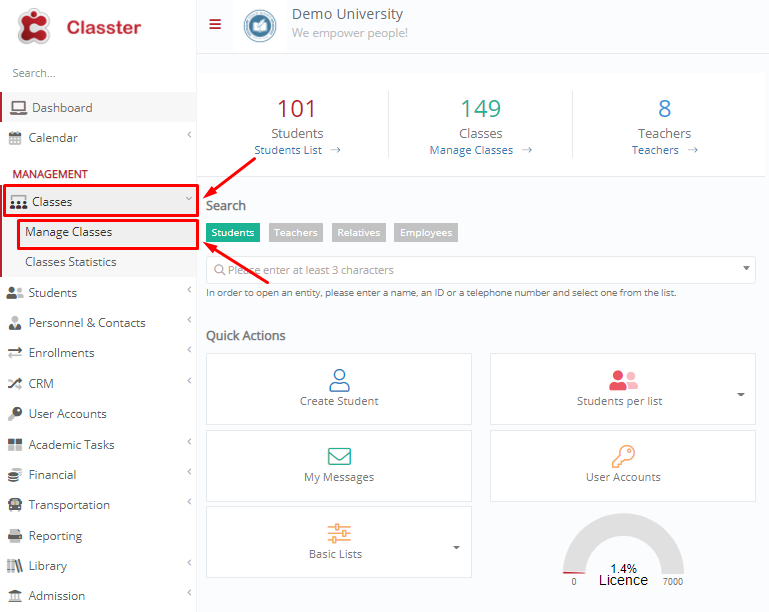
Task: Toggle the hamburger menu icon
Action: pyautogui.click(x=215, y=24)
